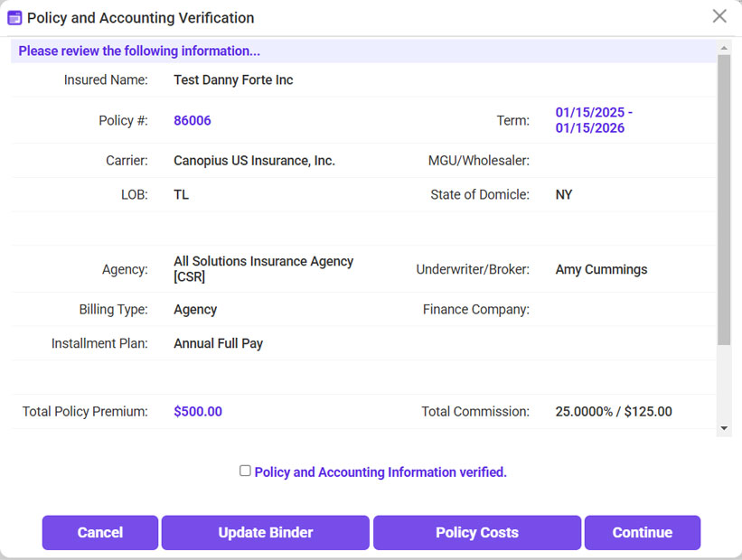Screen dimensions: 742x560
Task: Select the Total Commission value
Action: point(613,411)
